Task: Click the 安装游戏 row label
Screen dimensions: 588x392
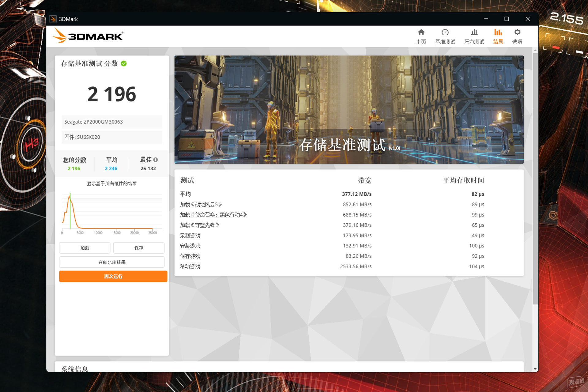Action: pyautogui.click(x=190, y=246)
